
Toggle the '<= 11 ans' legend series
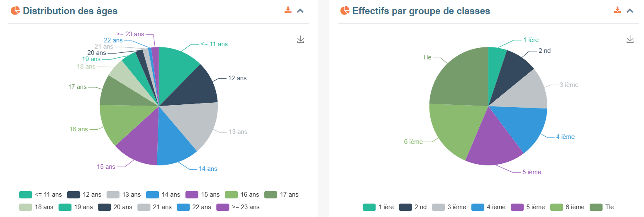(41, 195)
